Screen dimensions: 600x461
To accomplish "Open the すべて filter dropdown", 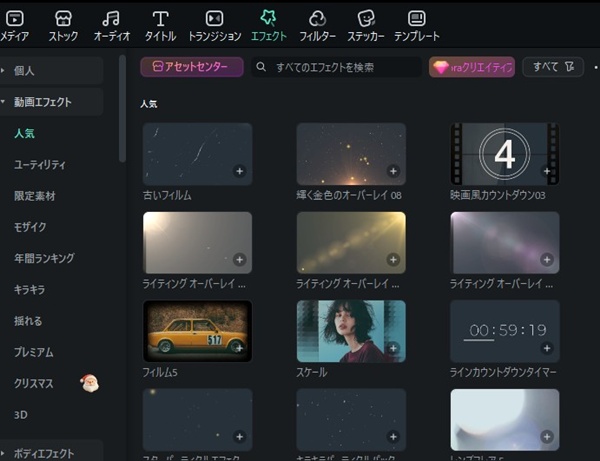I will point(553,67).
